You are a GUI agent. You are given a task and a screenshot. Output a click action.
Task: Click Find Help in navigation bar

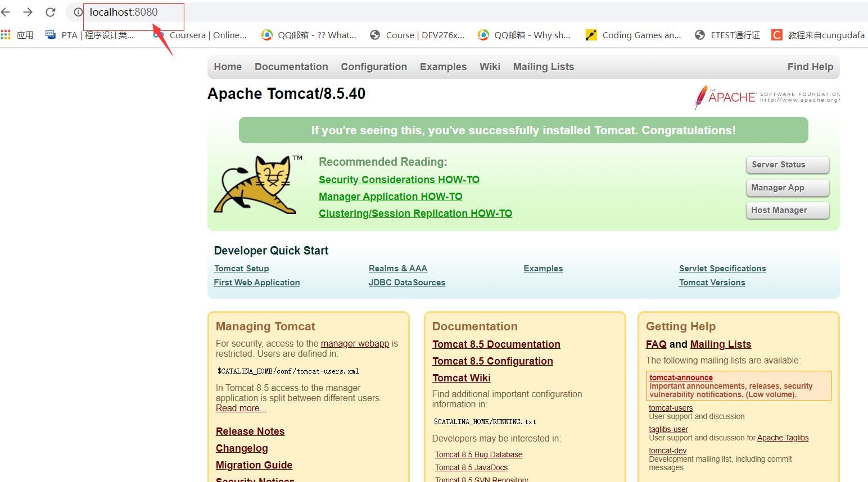click(810, 67)
